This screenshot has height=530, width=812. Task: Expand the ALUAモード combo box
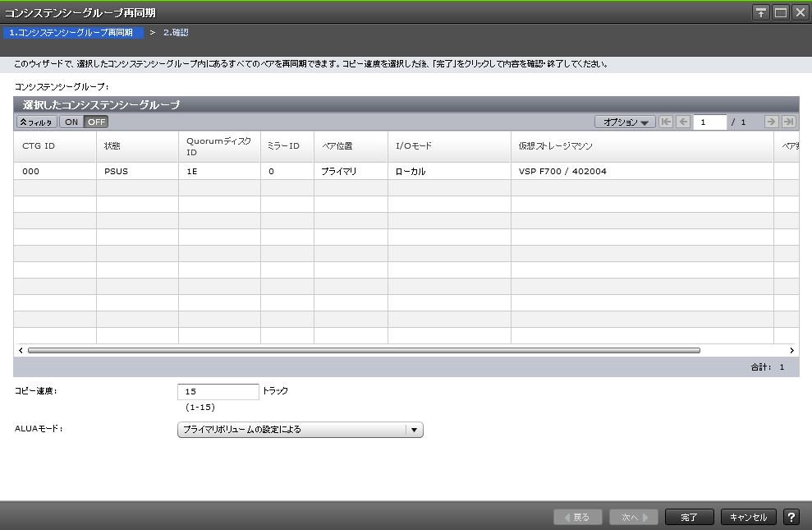pos(292,429)
